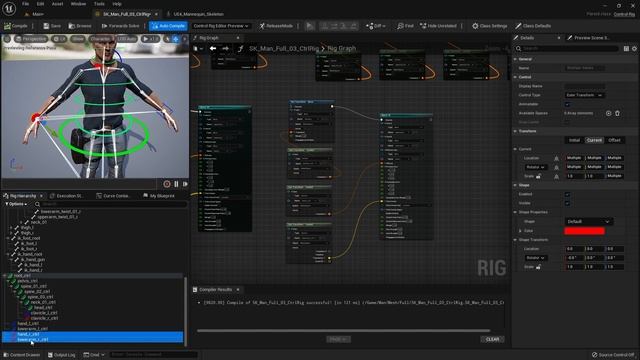Collapse the General section

[x=515, y=59]
